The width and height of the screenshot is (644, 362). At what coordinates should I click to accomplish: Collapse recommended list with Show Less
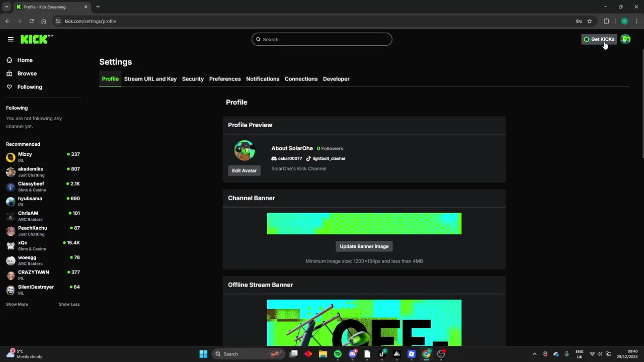[x=69, y=304]
